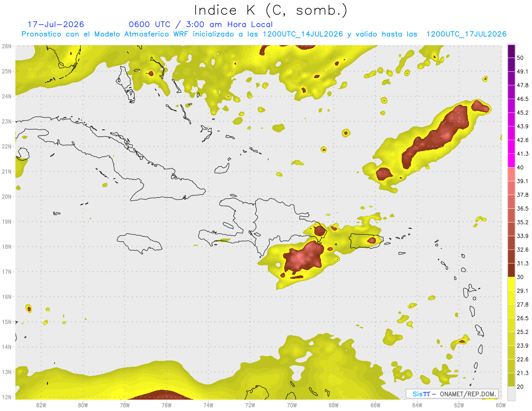Screen dimensions: 532x411
Task: Click the title "Indice K (C, somb.)"
Action: pyautogui.click(x=270, y=11)
